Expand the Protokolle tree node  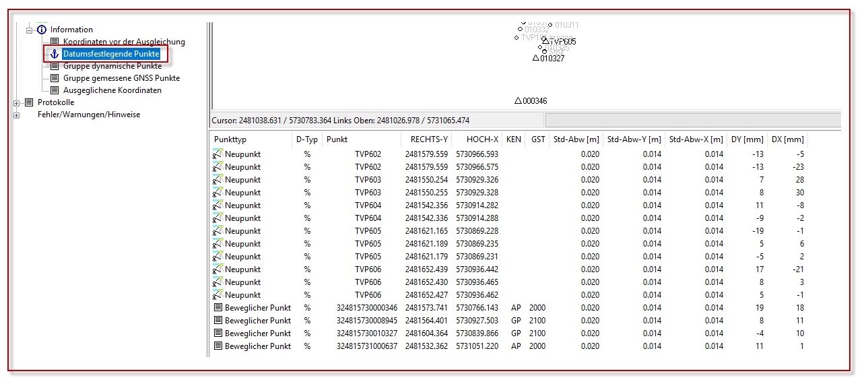click(17, 103)
